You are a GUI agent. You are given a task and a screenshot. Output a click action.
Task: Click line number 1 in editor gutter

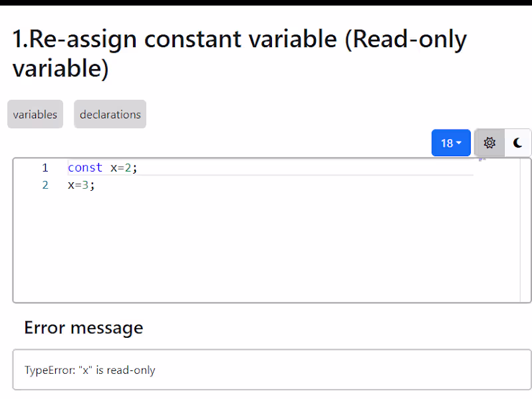tap(45, 168)
